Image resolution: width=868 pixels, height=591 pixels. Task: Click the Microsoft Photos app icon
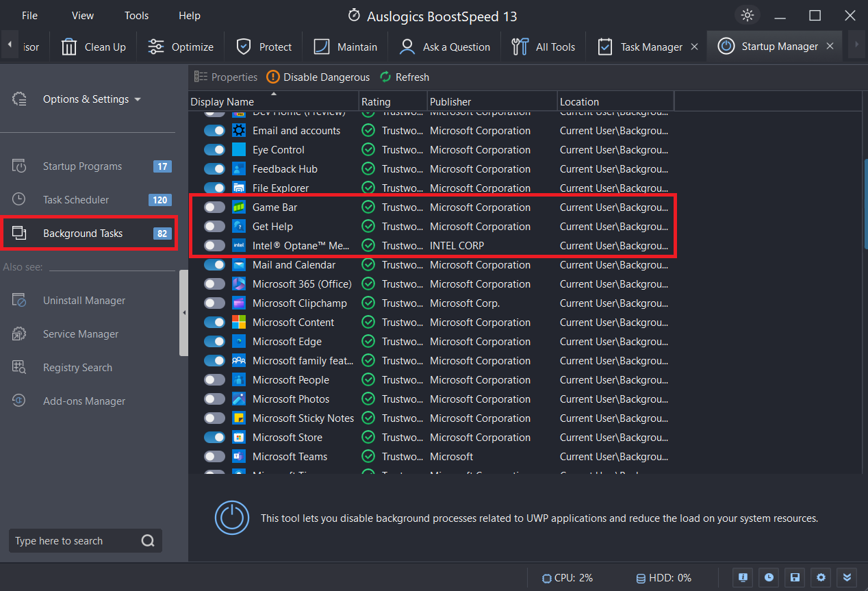pos(239,399)
